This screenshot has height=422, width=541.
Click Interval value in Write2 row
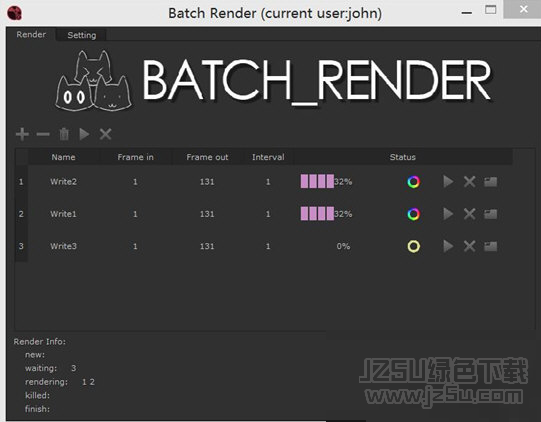(x=268, y=181)
